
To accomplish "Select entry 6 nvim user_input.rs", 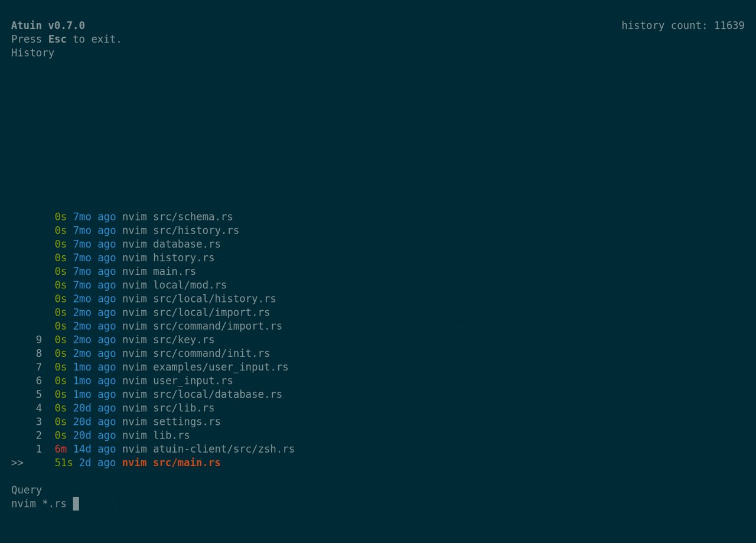I will pyautogui.click(x=135, y=381).
